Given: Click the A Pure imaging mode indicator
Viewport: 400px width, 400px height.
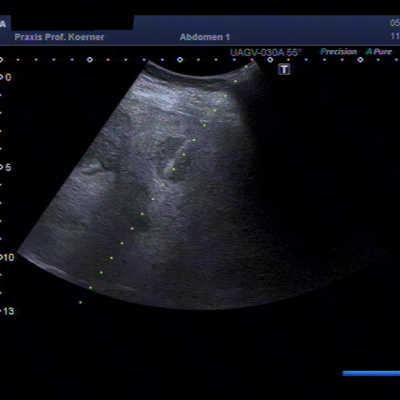Looking at the screenshot, I should tap(379, 52).
